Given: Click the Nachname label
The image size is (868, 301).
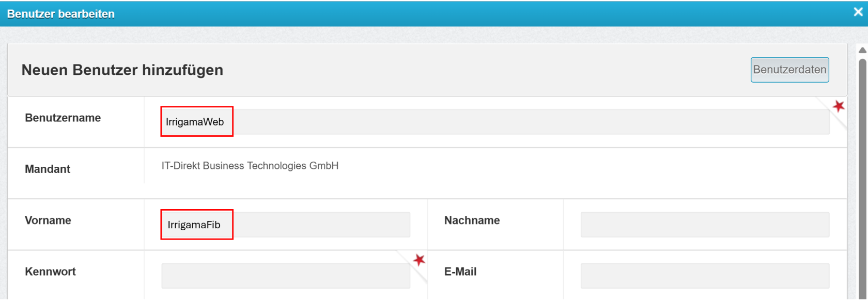Looking at the screenshot, I should tap(472, 220).
